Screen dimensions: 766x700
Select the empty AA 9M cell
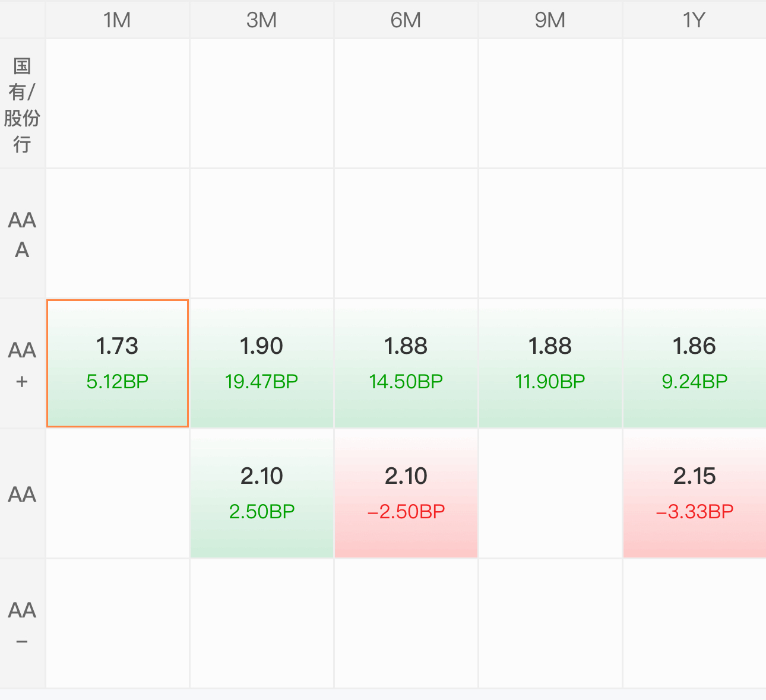[550, 493]
